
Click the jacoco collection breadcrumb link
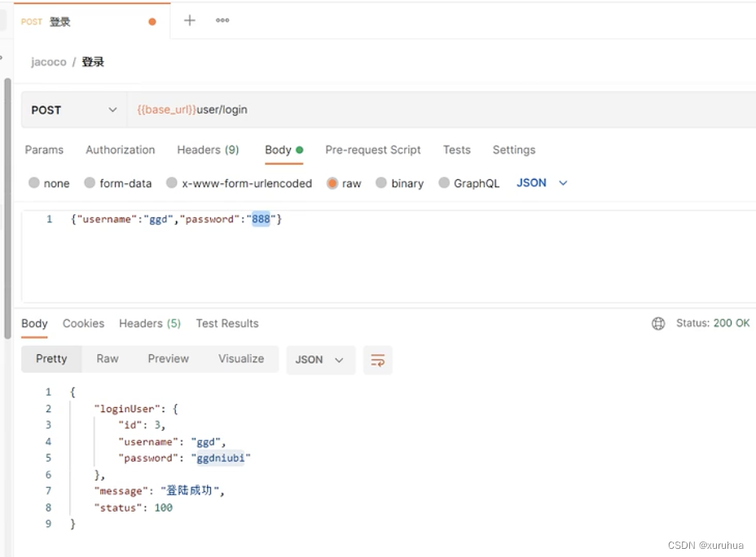click(x=49, y=62)
